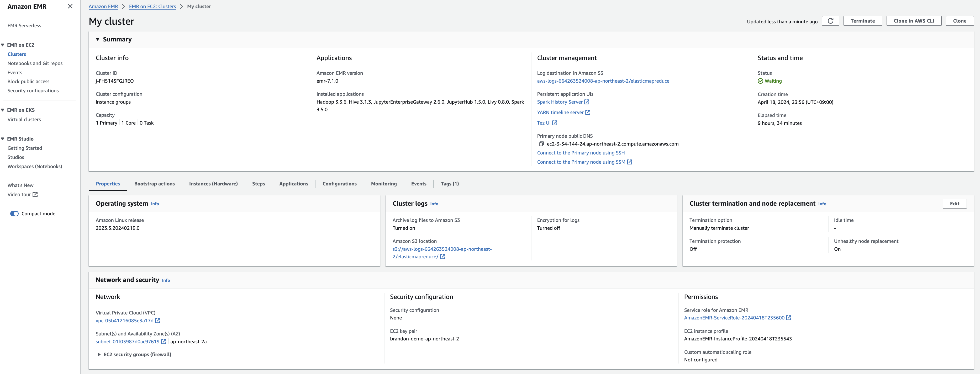The image size is (980, 374).
Task: Open Getting Started under EMR Studio
Action: 25,148
